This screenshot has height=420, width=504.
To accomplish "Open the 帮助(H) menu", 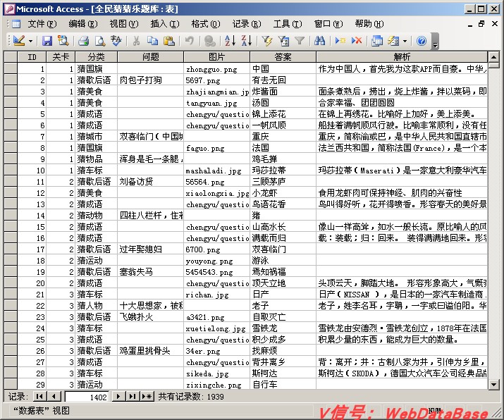I will point(369,24).
